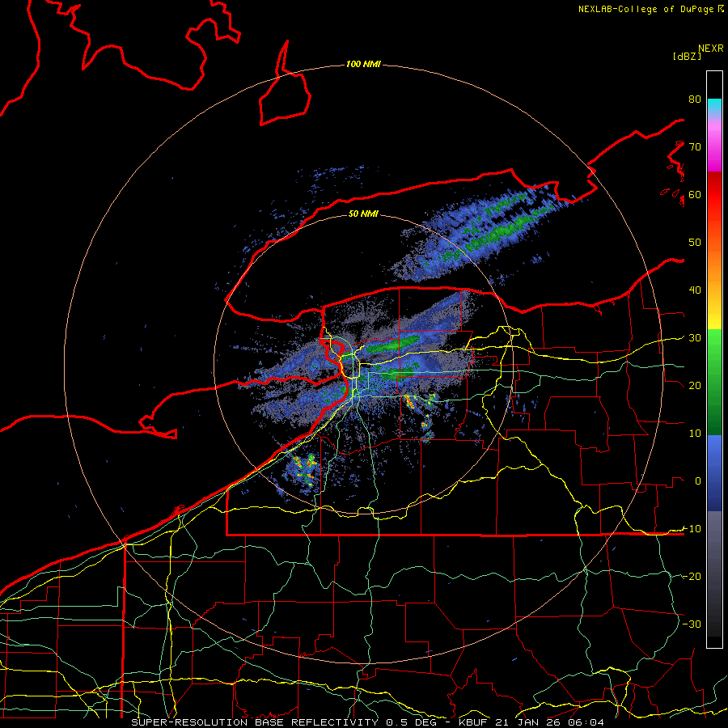This screenshot has width=728, height=728.
Task: Click the 40 value on the dBZ scale
Action: 695,290
